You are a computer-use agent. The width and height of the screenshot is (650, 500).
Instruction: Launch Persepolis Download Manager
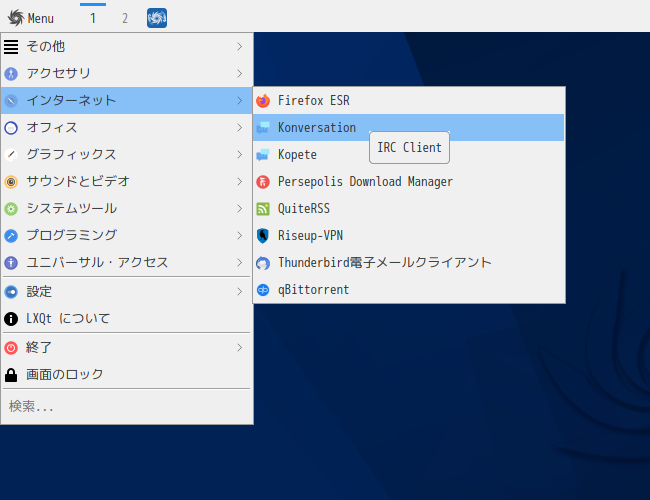pyautogui.click(x=409, y=182)
